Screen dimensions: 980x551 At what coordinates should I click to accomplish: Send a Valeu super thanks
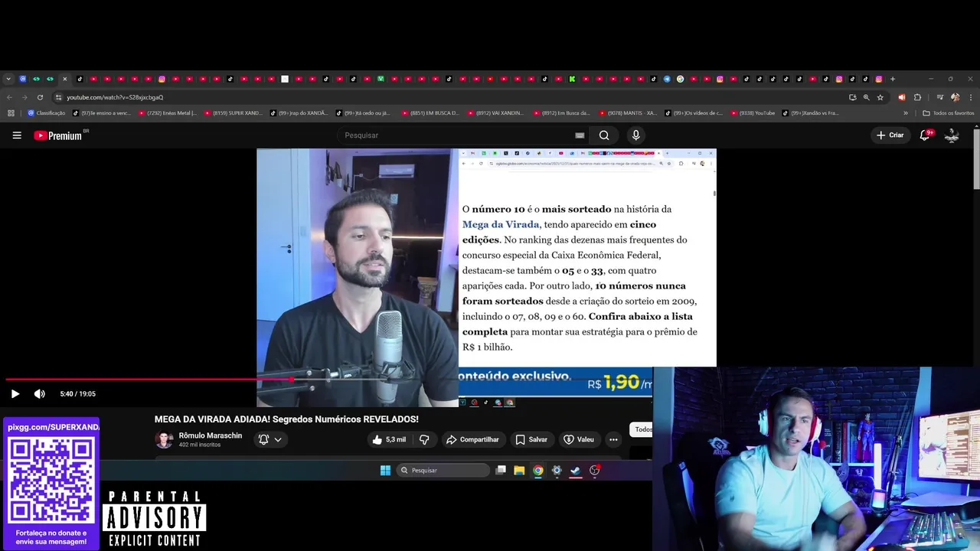pos(579,439)
